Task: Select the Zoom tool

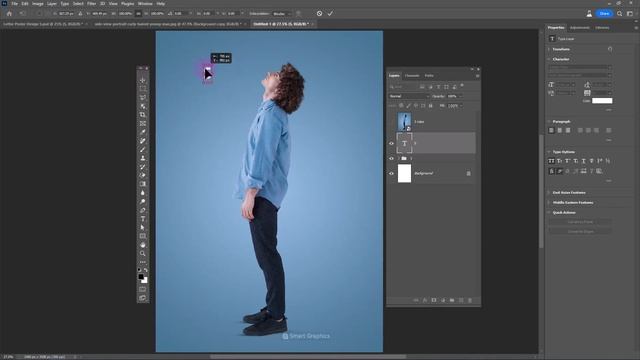Action: 142,253
